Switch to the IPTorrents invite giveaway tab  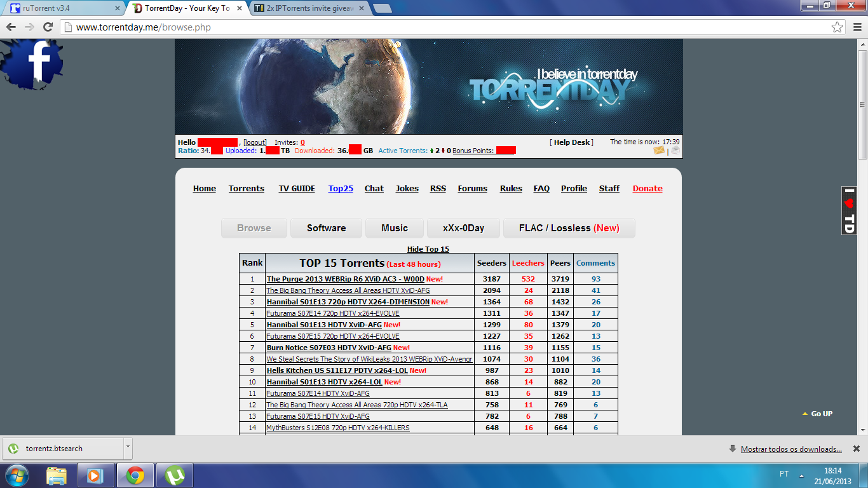(x=307, y=8)
